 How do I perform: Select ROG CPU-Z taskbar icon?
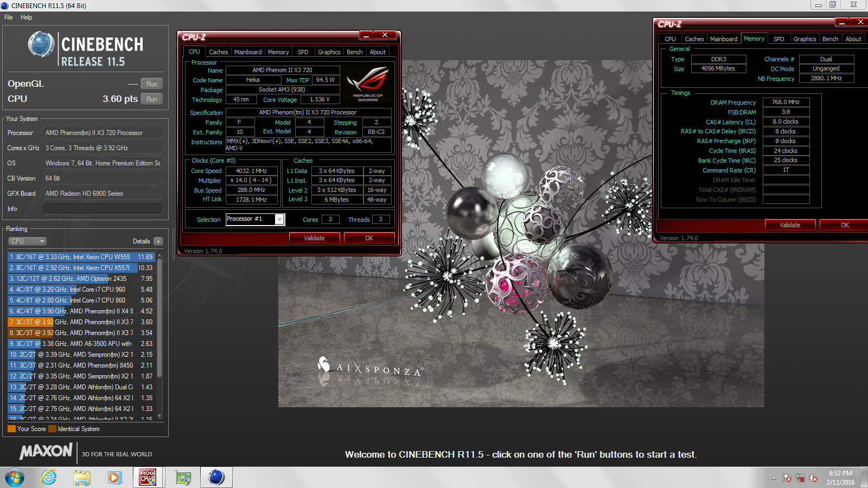[148, 477]
